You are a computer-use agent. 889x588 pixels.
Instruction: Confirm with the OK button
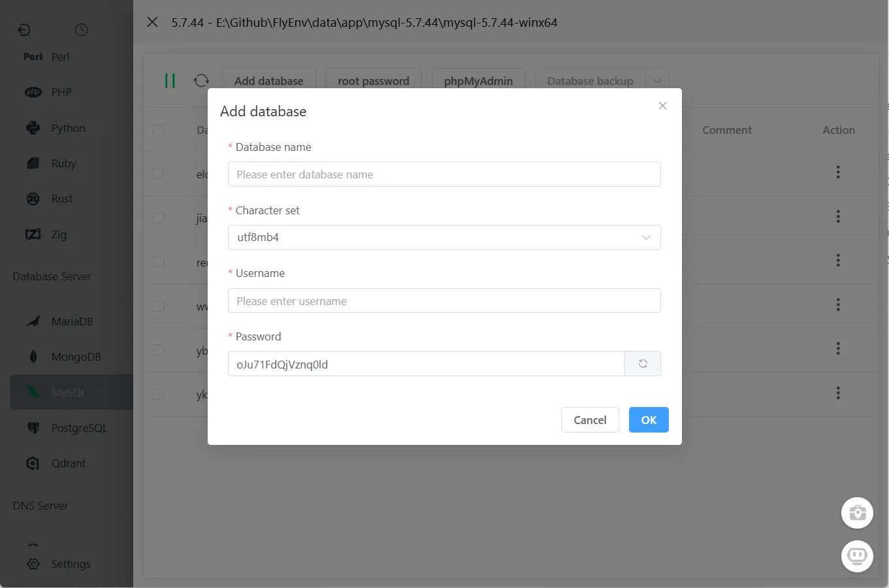[648, 420]
